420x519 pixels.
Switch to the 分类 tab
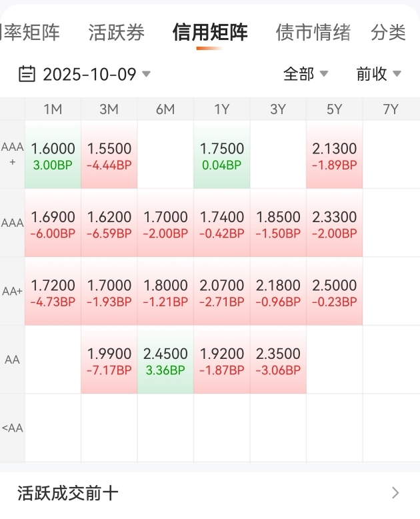point(389,33)
